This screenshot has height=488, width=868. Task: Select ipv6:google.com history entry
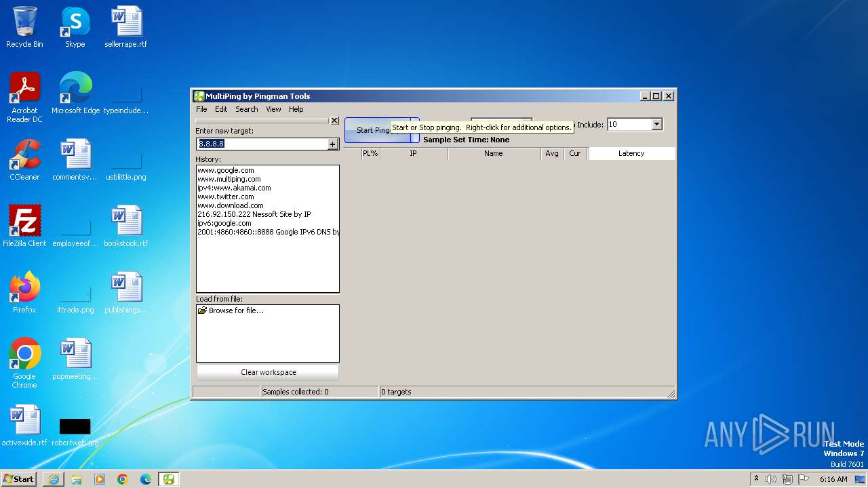224,224
